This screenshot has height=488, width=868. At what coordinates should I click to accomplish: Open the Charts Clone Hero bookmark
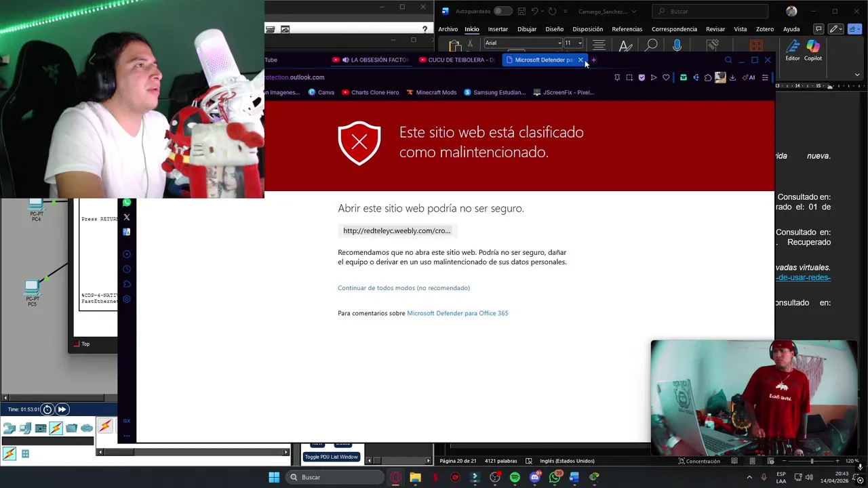pos(370,92)
